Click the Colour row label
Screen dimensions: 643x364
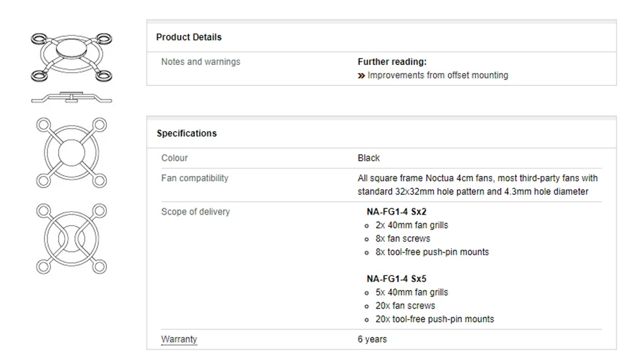click(x=175, y=158)
